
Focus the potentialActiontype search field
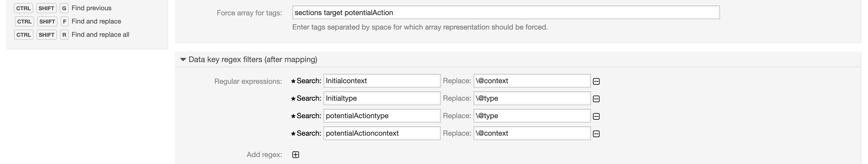(x=382, y=116)
